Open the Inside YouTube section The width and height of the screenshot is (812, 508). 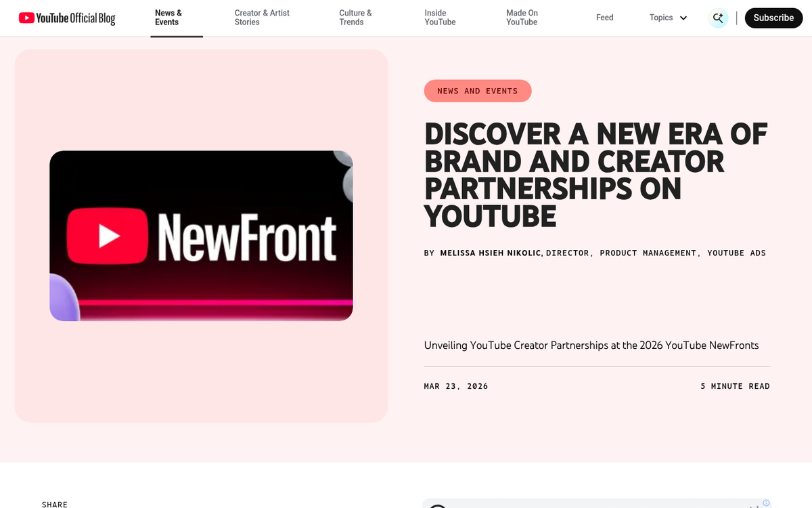tap(440, 17)
